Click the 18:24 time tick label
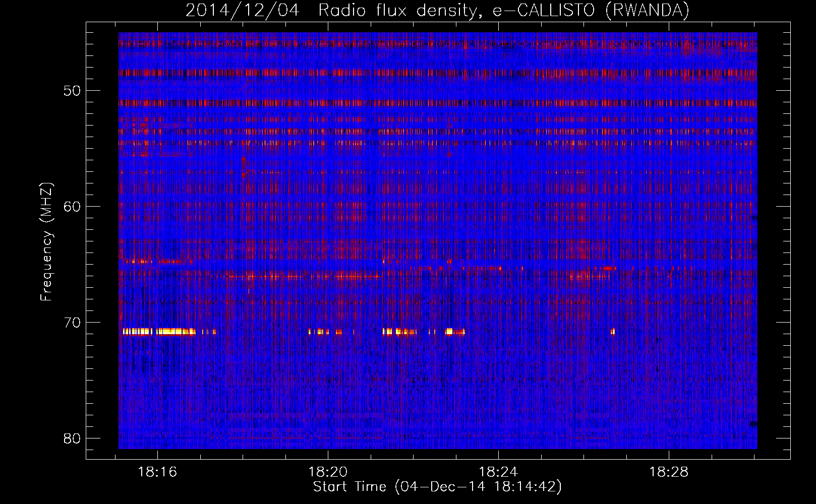816x504 pixels. 498,472
